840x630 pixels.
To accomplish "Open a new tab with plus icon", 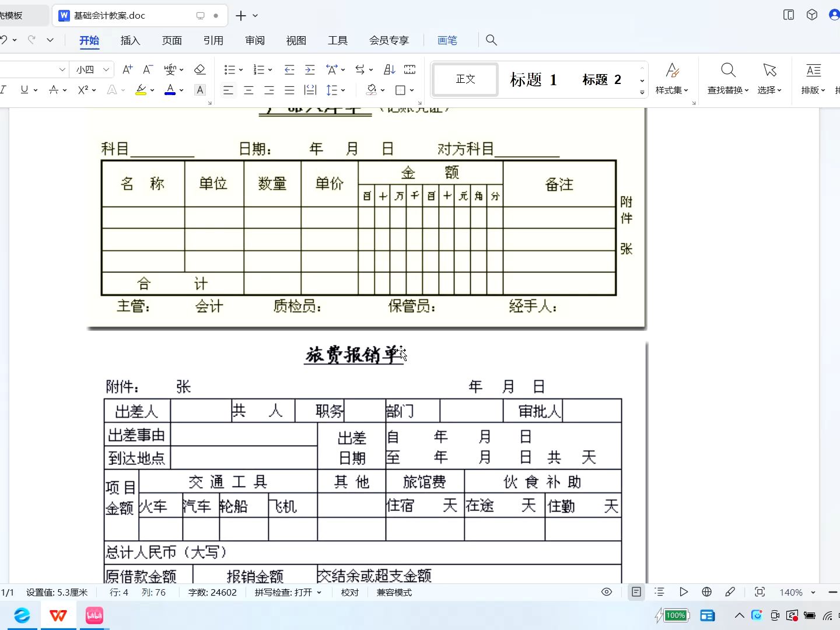I will click(x=240, y=16).
